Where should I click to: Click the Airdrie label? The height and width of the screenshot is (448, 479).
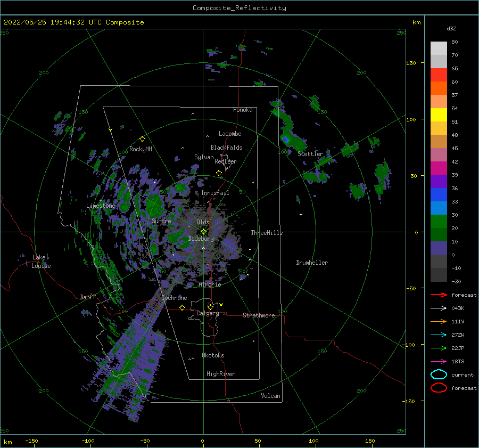(x=210, y=284)
